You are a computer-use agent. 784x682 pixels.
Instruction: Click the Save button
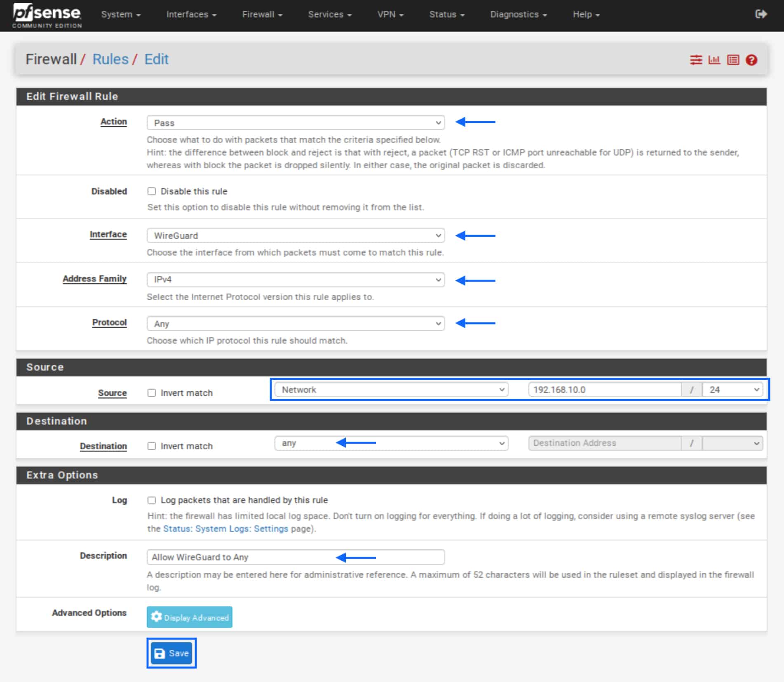pyautogui.click(x=171, y=653)
